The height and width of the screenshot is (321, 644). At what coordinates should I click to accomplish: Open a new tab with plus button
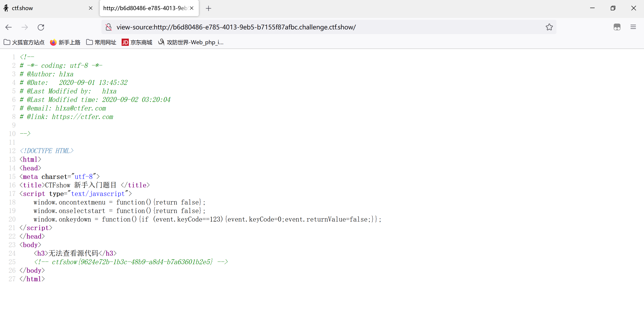(208, 8)
